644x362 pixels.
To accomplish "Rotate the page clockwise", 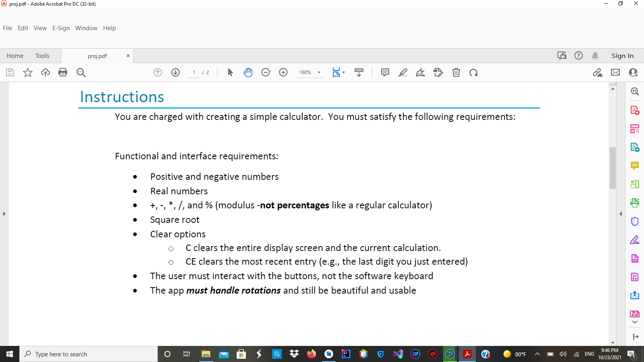I will [474, 72].
